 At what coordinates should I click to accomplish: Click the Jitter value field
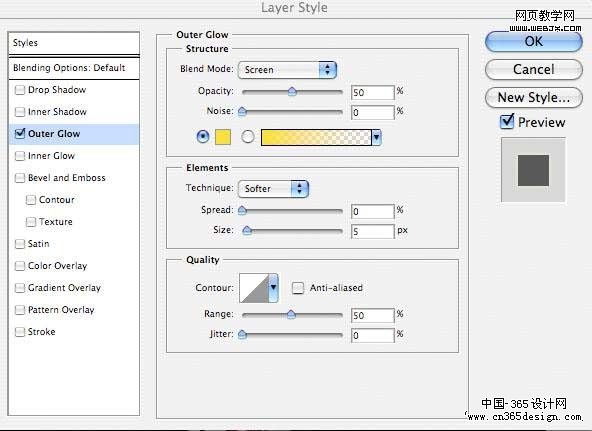click(x=373, y=336)
